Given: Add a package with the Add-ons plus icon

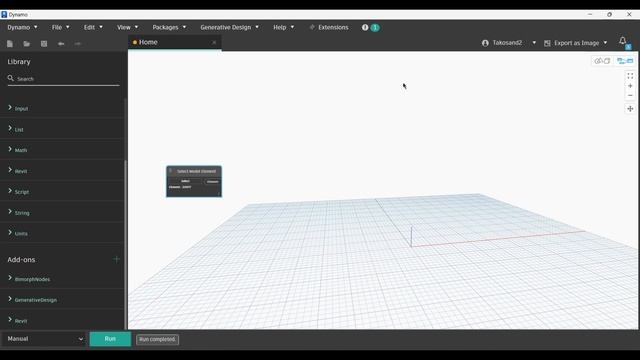Looking at the screenshot, I should (x=116, y=259).
